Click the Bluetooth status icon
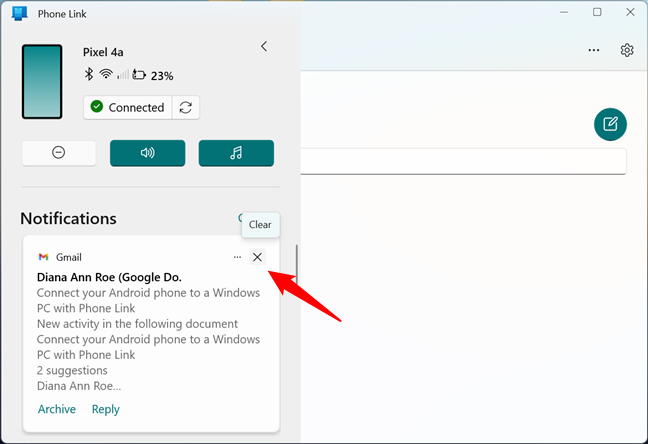Screen dimensions: 648x444 tap(88, 74)
